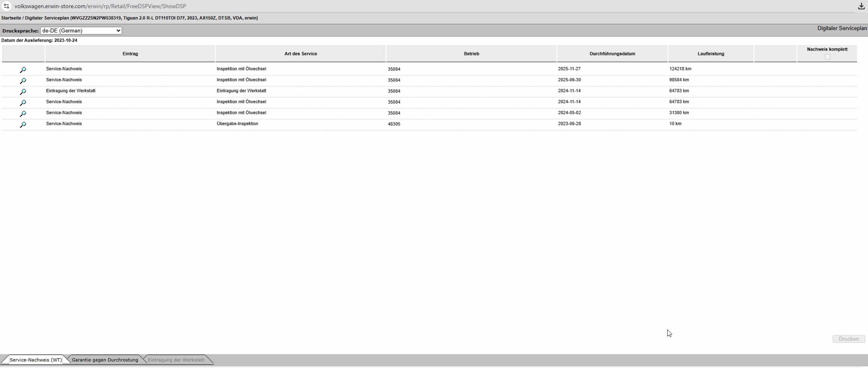
Task: Click the Übergabe-Inspektion service type text
Action: pos(237,124)
